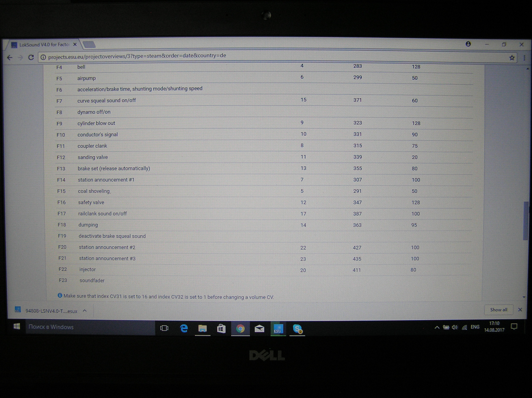Viewport: 532px width, 398px height.
Task: Click the browser back arrow
Action: (x=10, y=58)
